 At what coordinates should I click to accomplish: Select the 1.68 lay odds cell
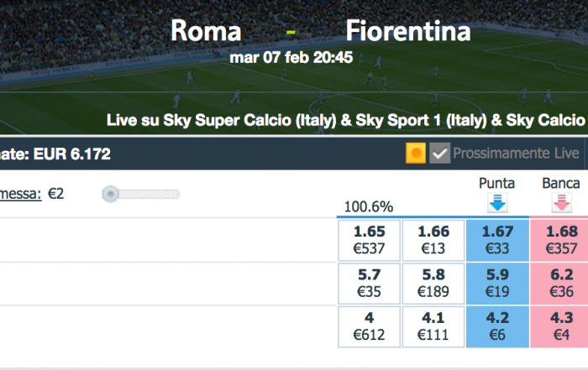pos(559,240)
